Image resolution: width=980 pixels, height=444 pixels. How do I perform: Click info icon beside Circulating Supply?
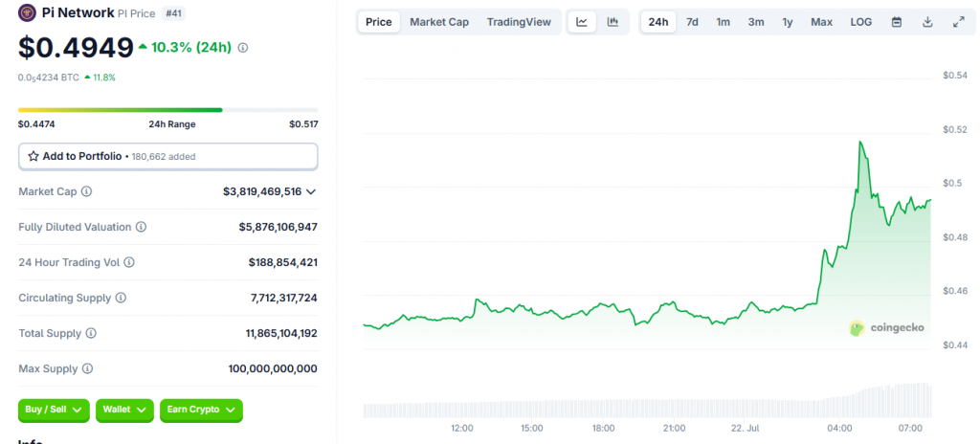click(x=121, y=299)
